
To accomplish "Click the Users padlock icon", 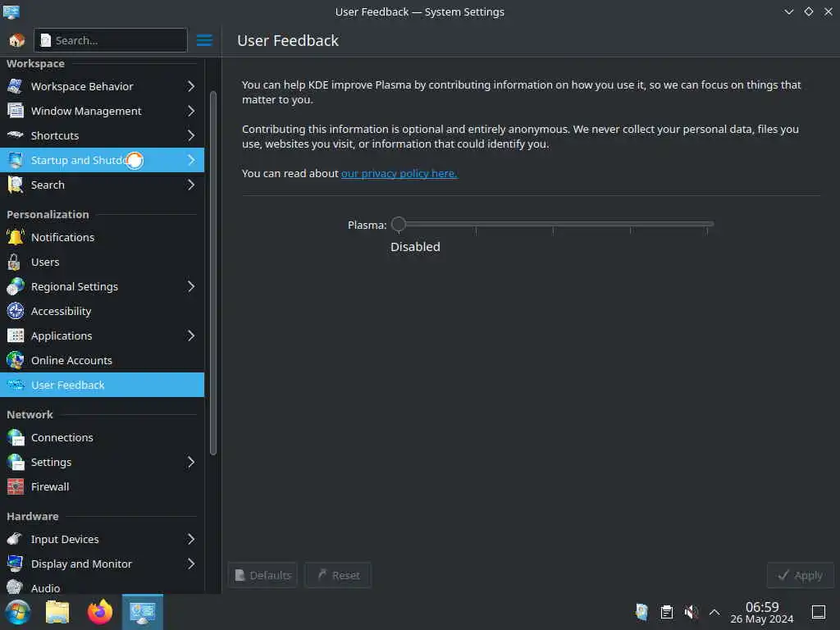I will pyautogui.click(x=15, y=262).
